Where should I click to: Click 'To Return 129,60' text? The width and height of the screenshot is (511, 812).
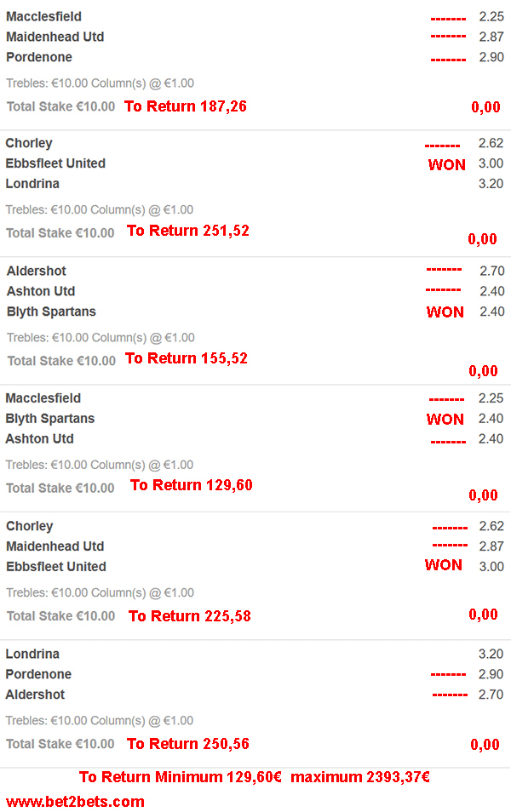tap(192, 485)
